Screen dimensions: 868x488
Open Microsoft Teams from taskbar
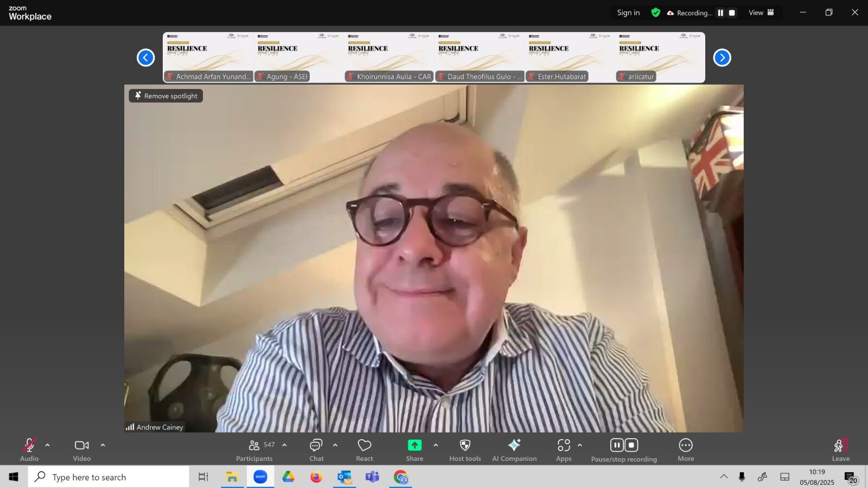coord(372,477)
